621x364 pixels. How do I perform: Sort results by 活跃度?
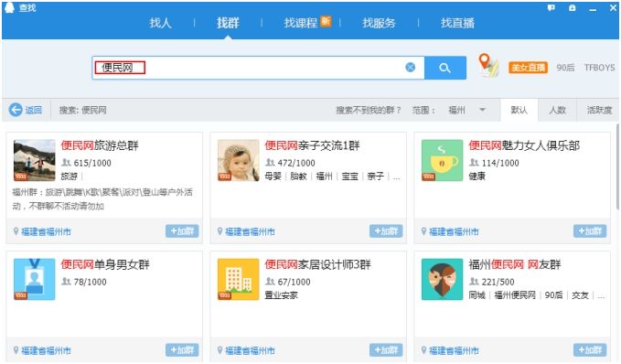tap(599, 110)
